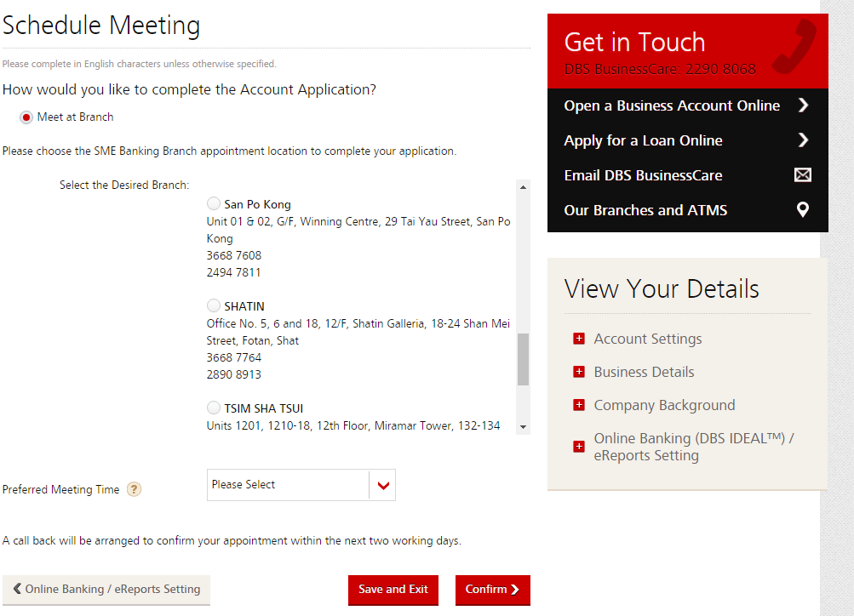Click the back chevron on Online Banking button
854x616 pixels.
[x=17, y=589]
